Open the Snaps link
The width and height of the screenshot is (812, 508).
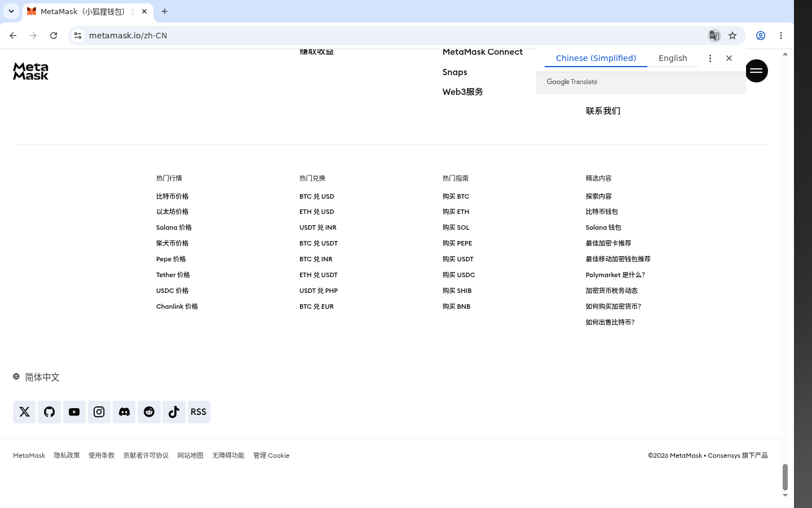455,72
